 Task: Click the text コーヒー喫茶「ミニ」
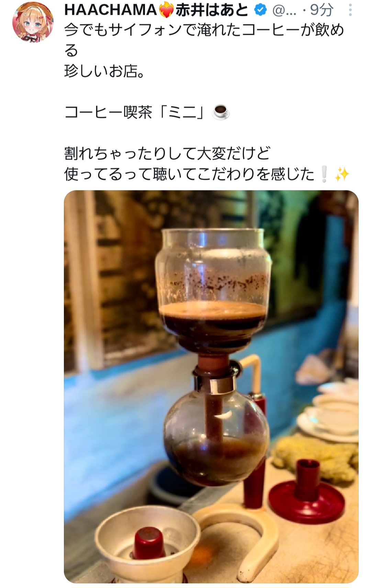pyautogui.click(x=137, y=112)
